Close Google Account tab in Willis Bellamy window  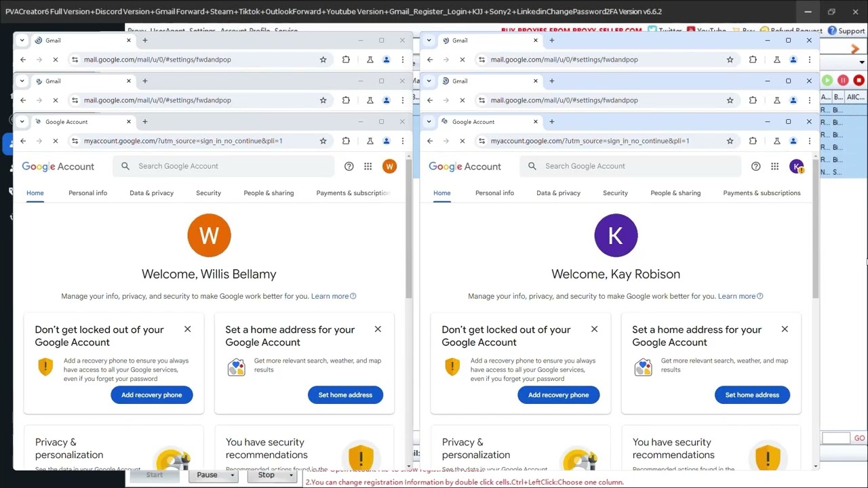click(129, 122)
